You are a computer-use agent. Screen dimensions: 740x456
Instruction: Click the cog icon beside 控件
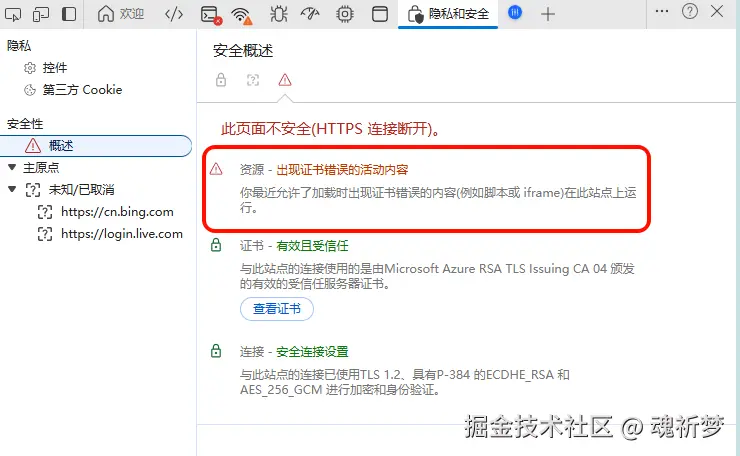pos(30,68)
